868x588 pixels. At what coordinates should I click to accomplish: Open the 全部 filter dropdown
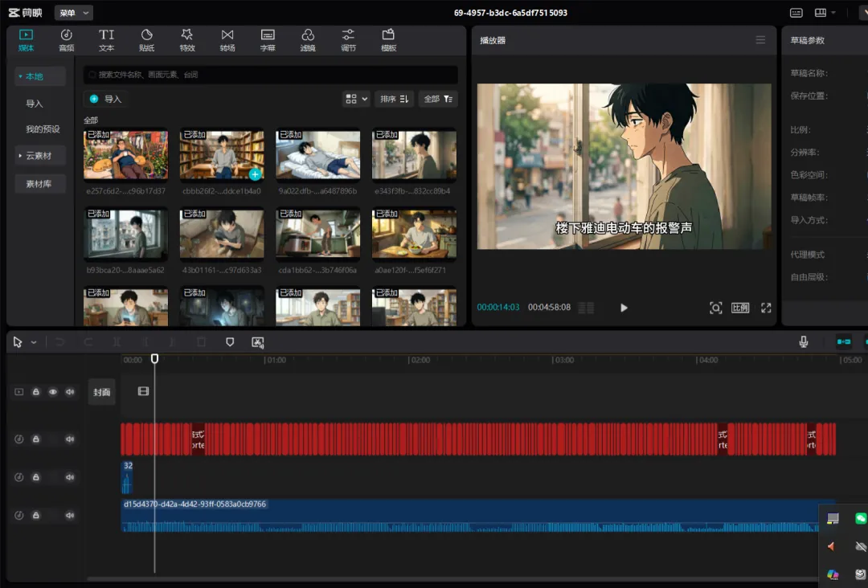pos(438,99)
